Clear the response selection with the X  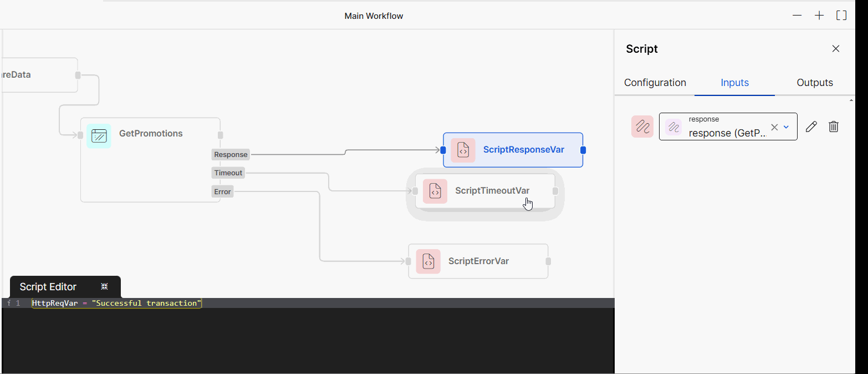774,127
